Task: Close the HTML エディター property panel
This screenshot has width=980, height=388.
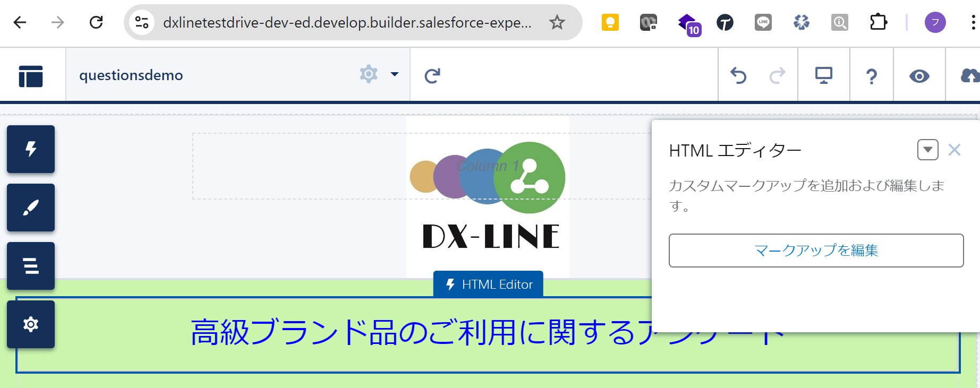Action: pos(955,150)
